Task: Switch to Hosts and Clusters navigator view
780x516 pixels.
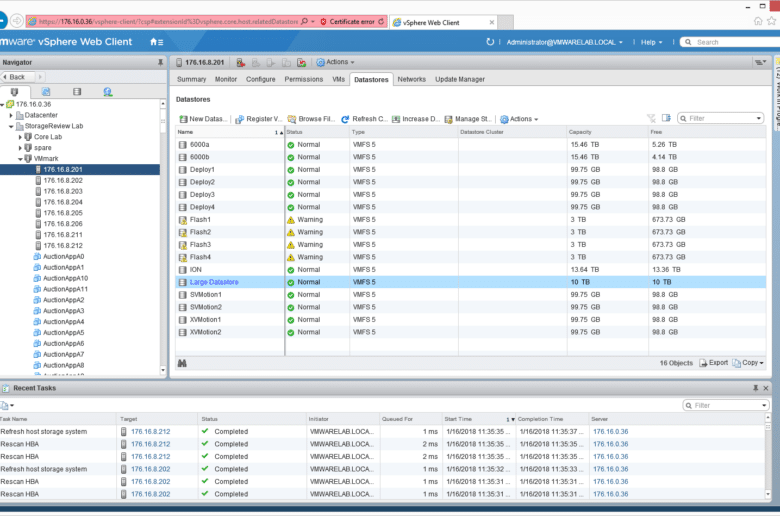Action: 14,92
